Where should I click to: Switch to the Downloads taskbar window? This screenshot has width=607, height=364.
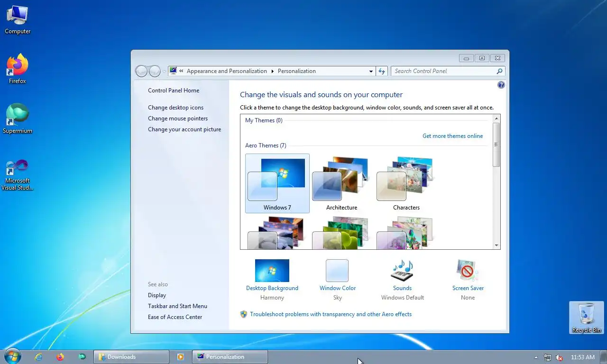point(131,357)
